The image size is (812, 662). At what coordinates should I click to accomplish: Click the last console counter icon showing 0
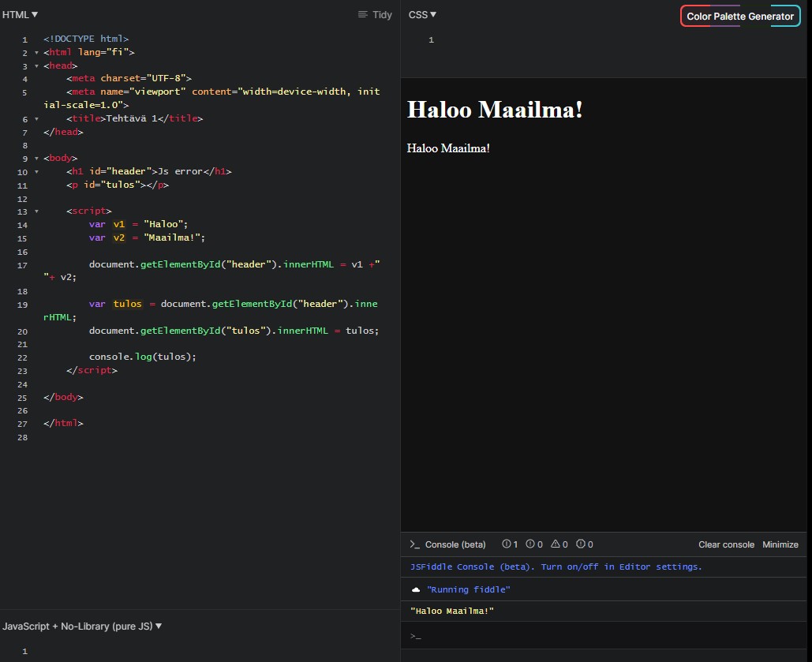581,544
